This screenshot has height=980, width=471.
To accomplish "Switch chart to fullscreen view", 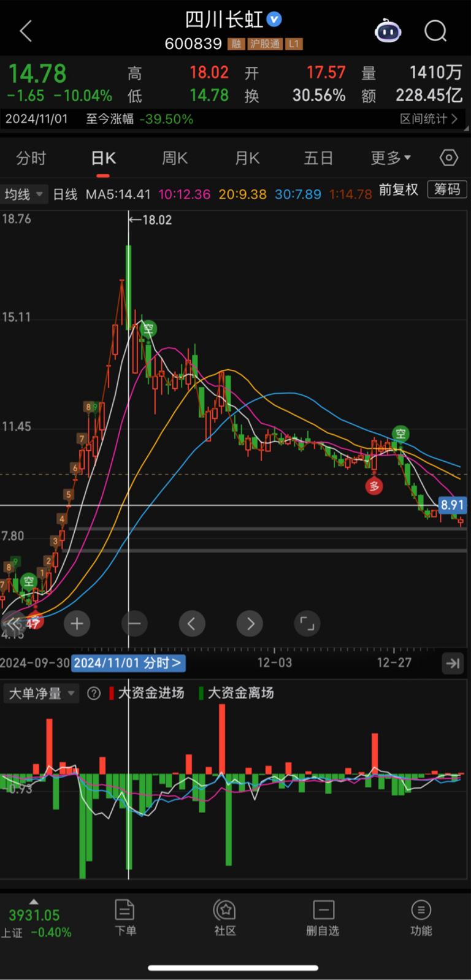I will (x=307, y=624).
